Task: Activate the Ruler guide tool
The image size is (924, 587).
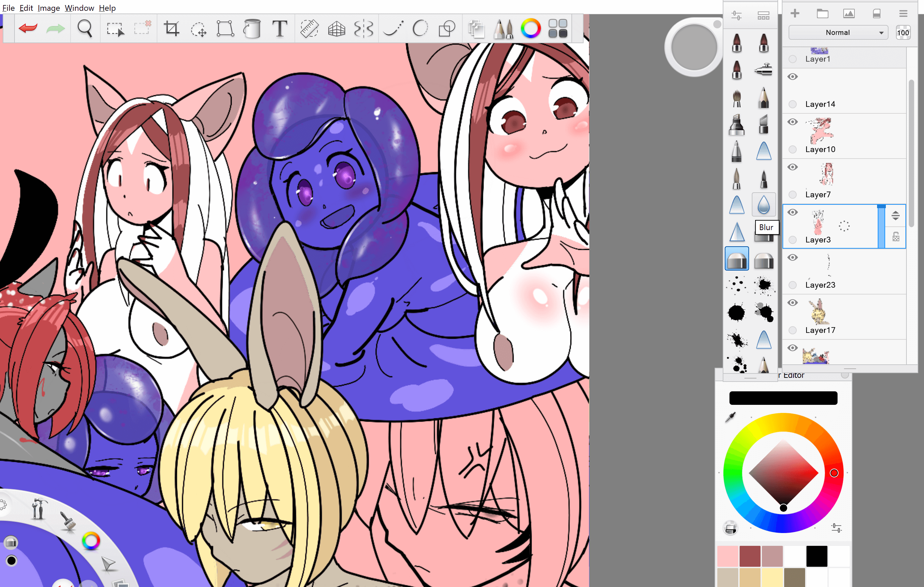Action: coord(309,28)
